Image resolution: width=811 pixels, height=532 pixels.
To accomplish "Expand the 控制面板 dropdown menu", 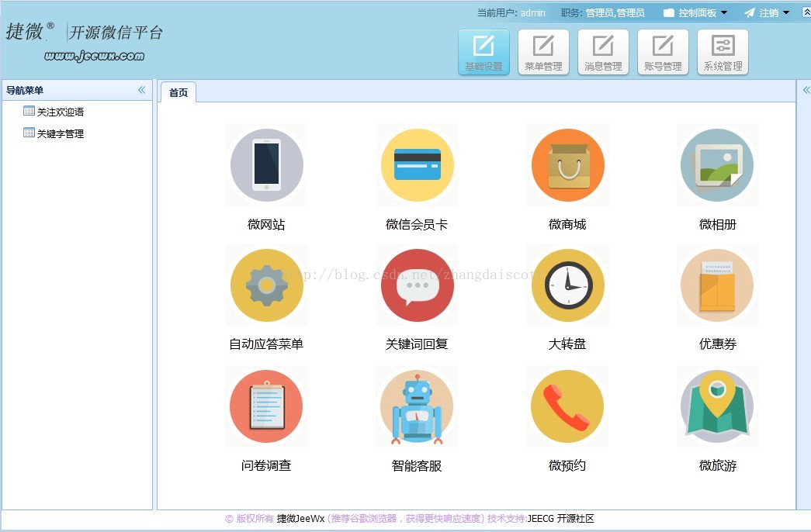I will 695,13.
